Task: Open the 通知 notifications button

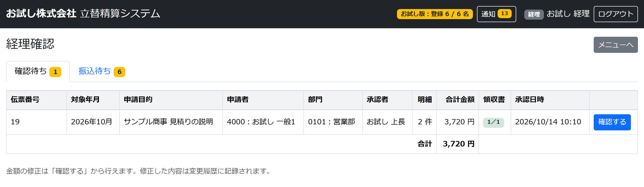Action: [496, 14]
